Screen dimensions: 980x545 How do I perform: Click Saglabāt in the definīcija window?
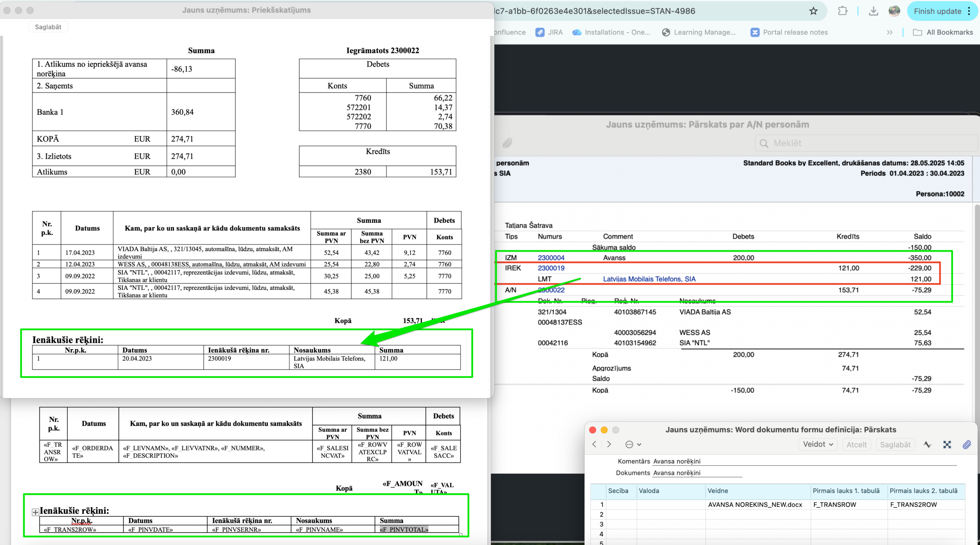895,444
